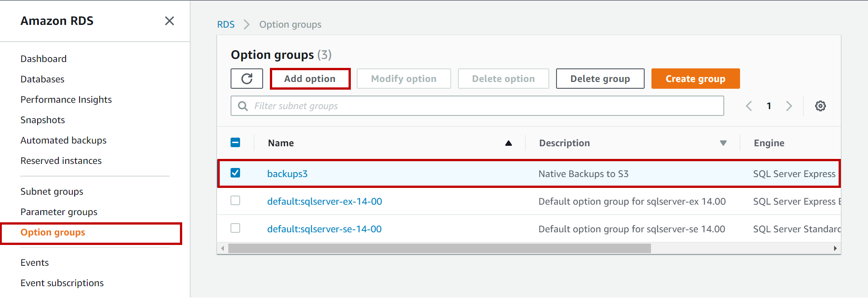
Task: Go to next page arrow
Action: [x=789, y=106]
